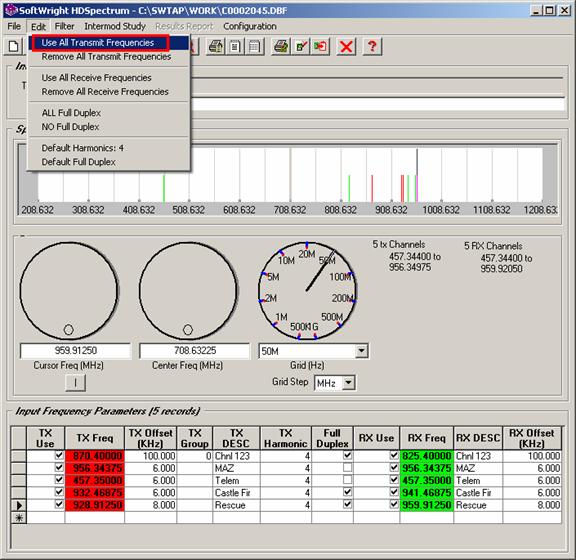This screenshot has height=560, width=576.
Task: Click TX Offset cell 100.000
Action: 151,456
